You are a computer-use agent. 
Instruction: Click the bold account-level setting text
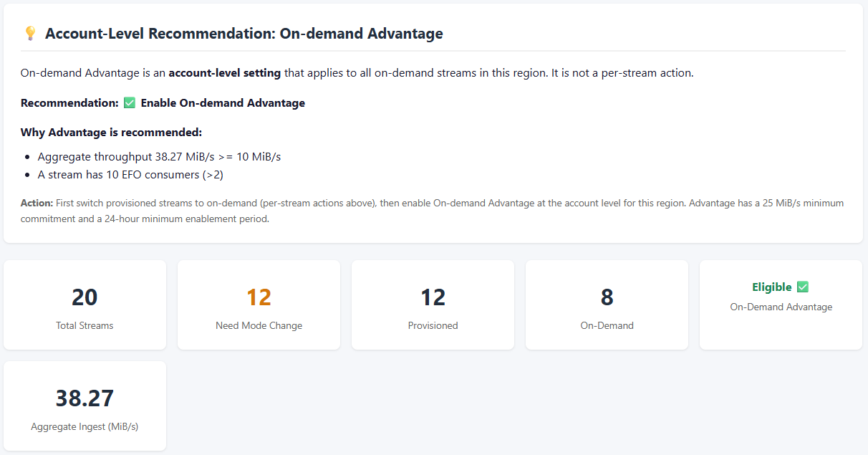point(225,73)
